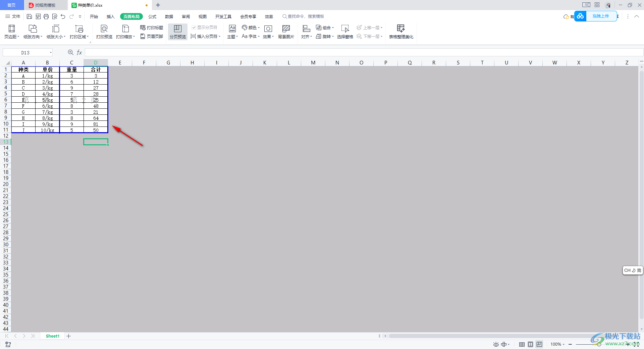Click the 打印预览 ribbon icon
644x349 pixels.
(104, 32)
